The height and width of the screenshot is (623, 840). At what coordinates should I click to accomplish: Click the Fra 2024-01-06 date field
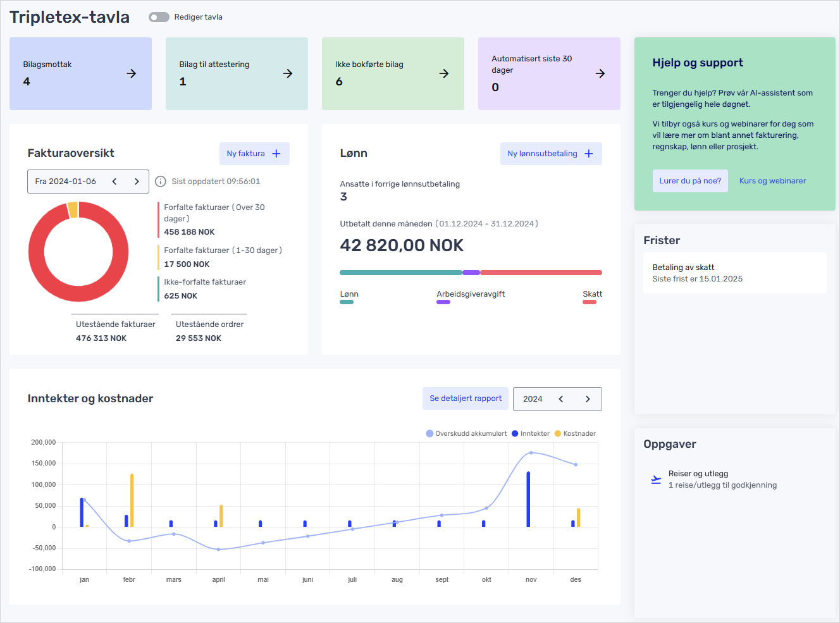tap(88, 182)
